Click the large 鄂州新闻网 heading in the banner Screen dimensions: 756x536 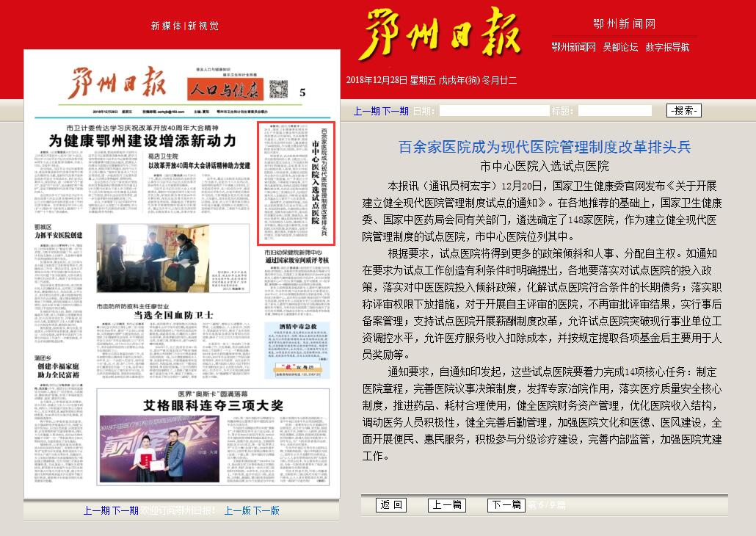tap(624, 23)
